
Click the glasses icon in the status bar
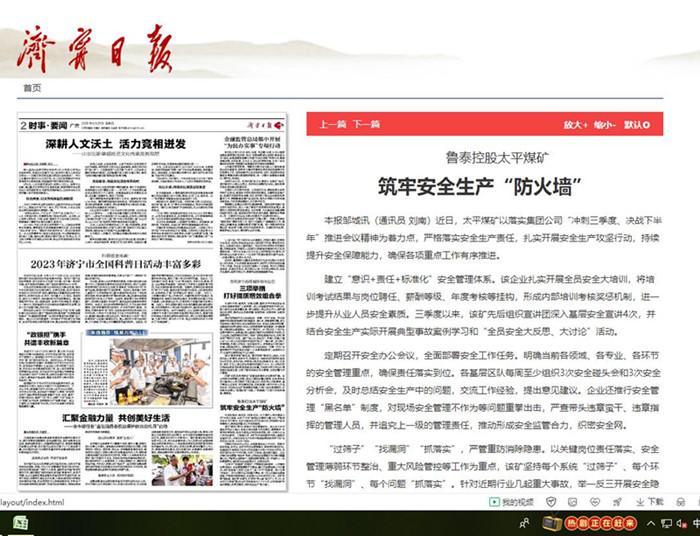681,502
